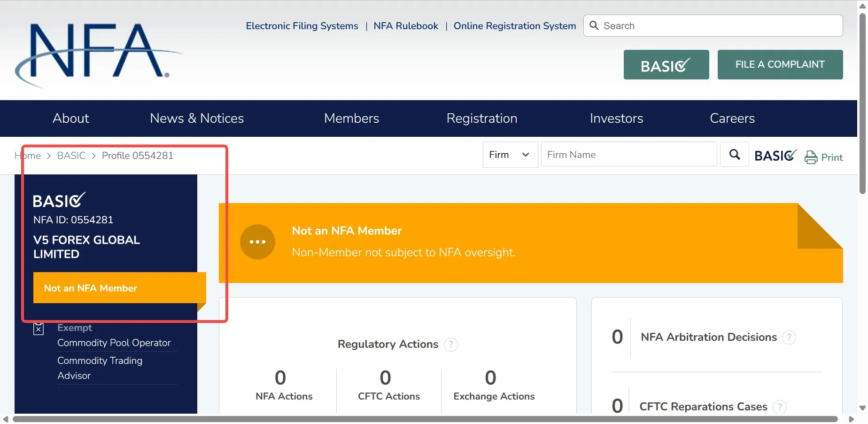This screenshot has width=868, height=424.
Task: Click the Exempt clipboard icon in sidebar
Action: 39,329
